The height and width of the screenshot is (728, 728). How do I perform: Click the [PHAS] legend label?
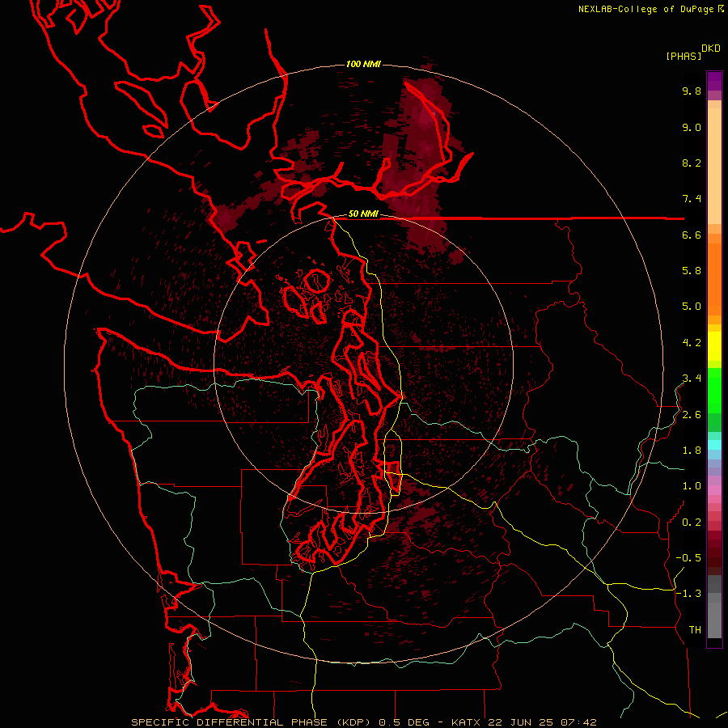[x=684, y=56]
